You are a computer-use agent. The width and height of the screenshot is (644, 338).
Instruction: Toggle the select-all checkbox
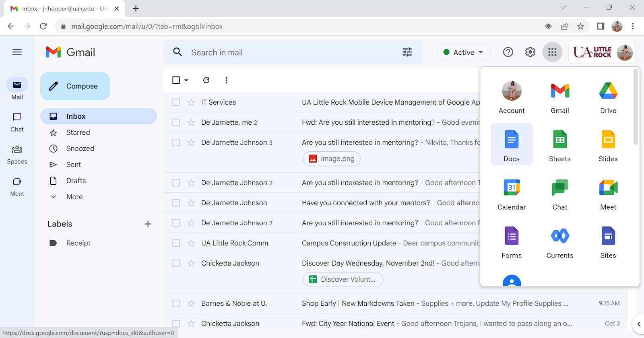click(x=176, y=80)
